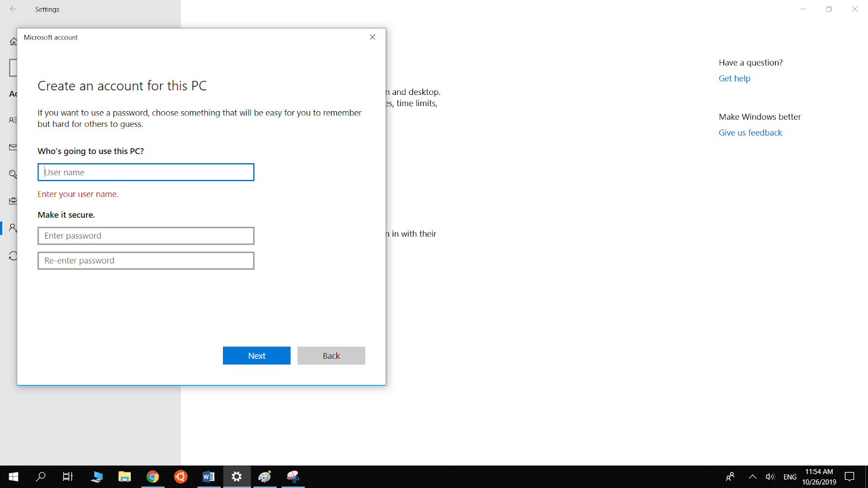Click the User name input field
Screen dimensions: 868x488
click(146, 172)
